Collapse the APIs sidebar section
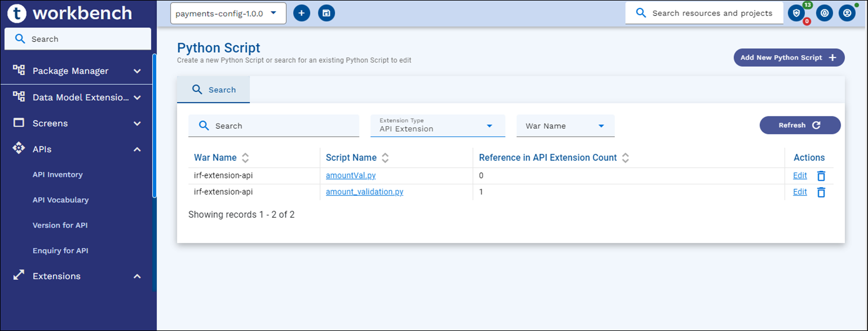 137,150
